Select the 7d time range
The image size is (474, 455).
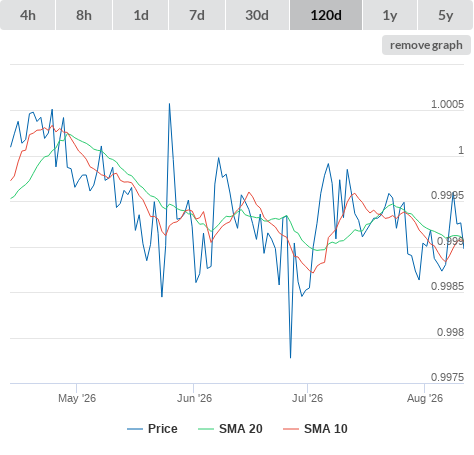click(x=197, y=15)
